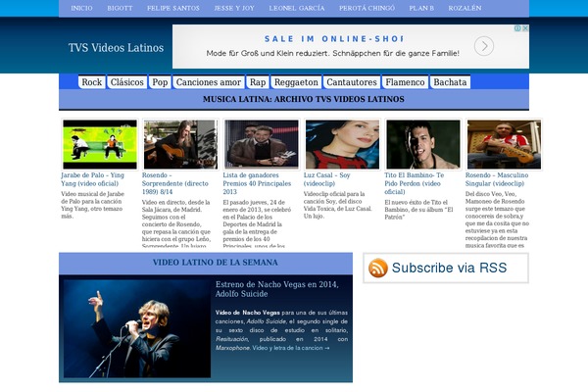Click the MUSICA LATINA: ARCHIVO TVS VIDEOS LATINOS heading
The image size is (588, 392).
click(304, 99)
